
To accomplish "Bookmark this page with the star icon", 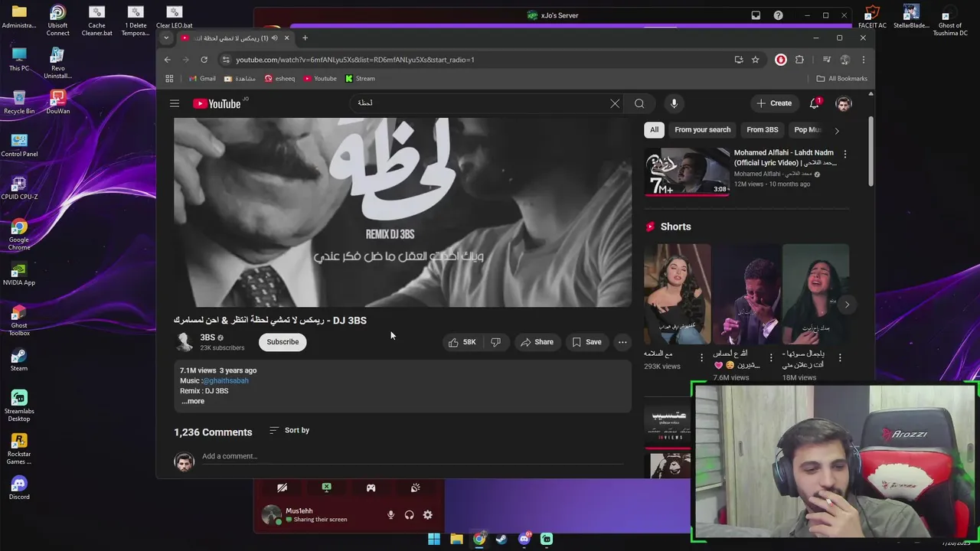I will click(756, 60).
